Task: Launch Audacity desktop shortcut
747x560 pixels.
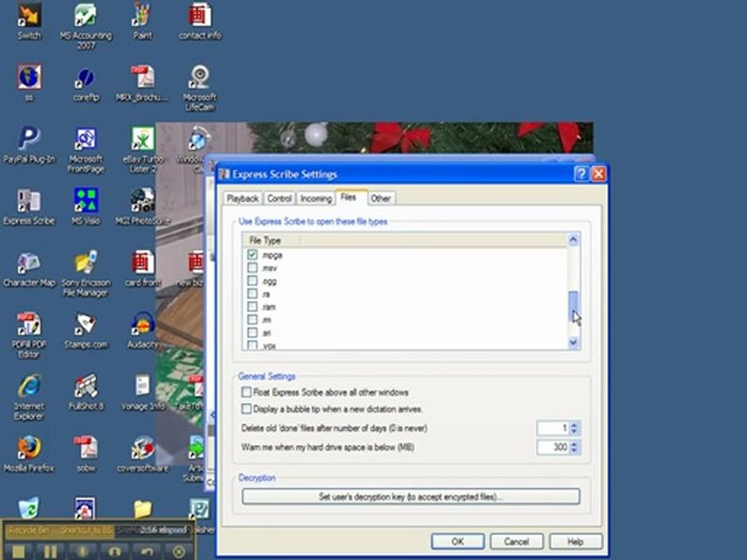Action: (x=142, y=330)
